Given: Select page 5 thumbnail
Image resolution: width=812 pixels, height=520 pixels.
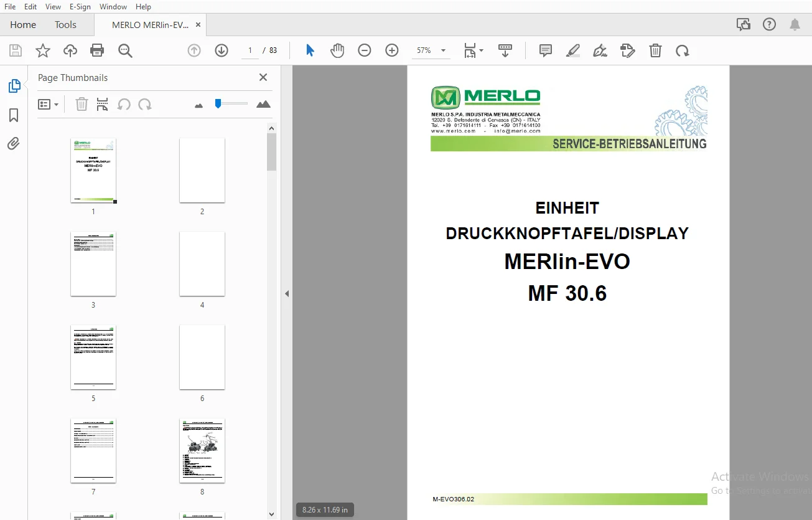Looking at the screenshot, I should (93, 357).
